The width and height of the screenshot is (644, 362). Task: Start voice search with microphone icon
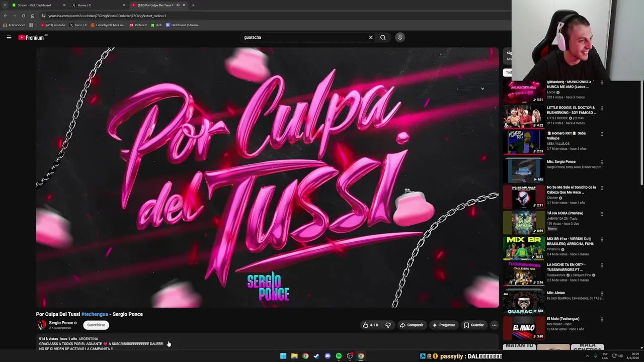pos(400,37)
